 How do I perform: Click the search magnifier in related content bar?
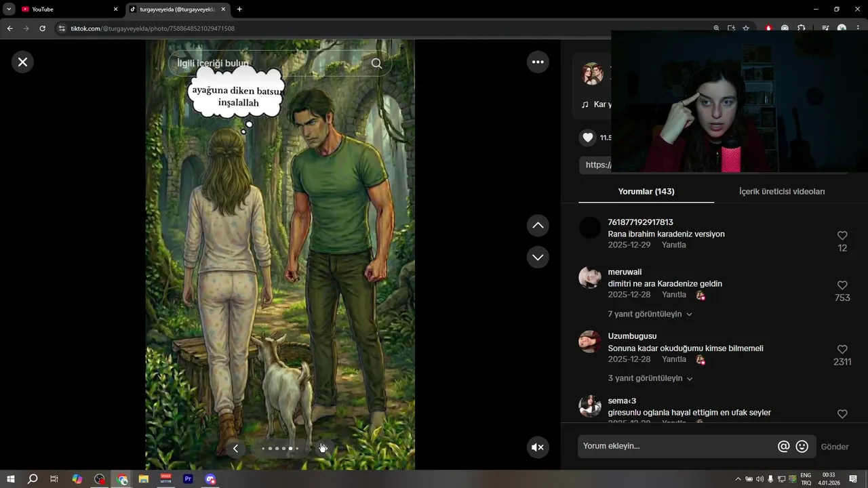coord(377,63)
